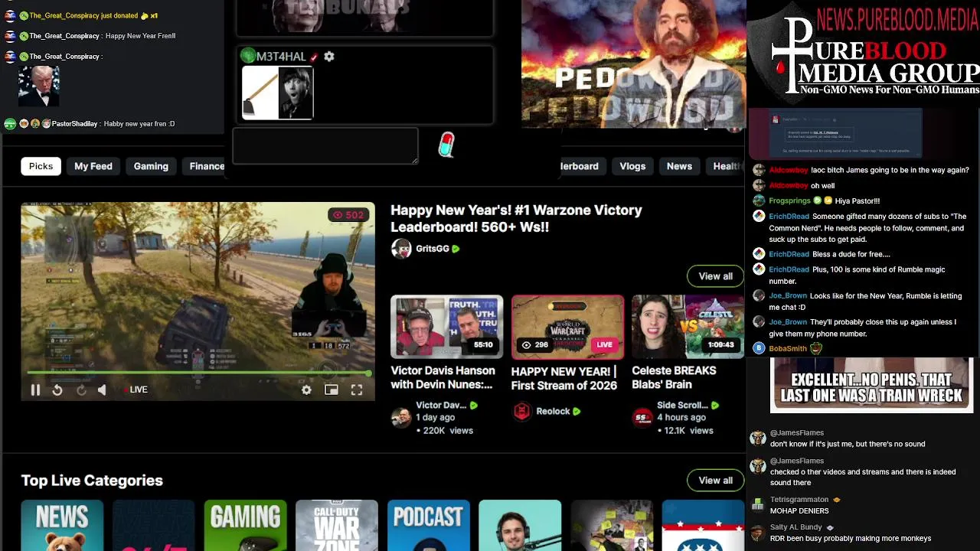This screenshot has width=980, height=551.
Task: Open the NEWS live category card
Action: pos(62,525)
